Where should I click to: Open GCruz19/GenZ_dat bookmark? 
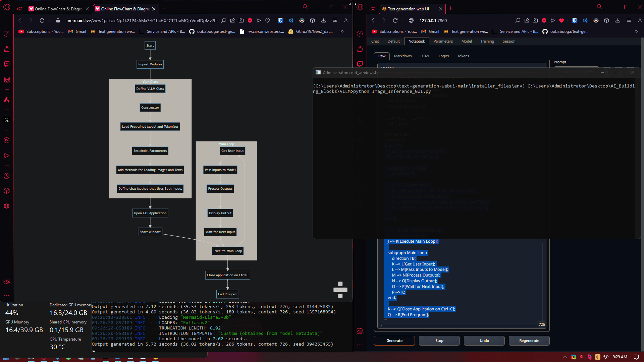click(311, 32)
